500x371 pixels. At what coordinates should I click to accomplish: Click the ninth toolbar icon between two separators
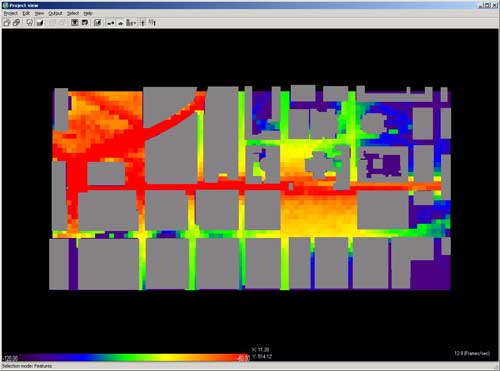[x=97, y=23]
